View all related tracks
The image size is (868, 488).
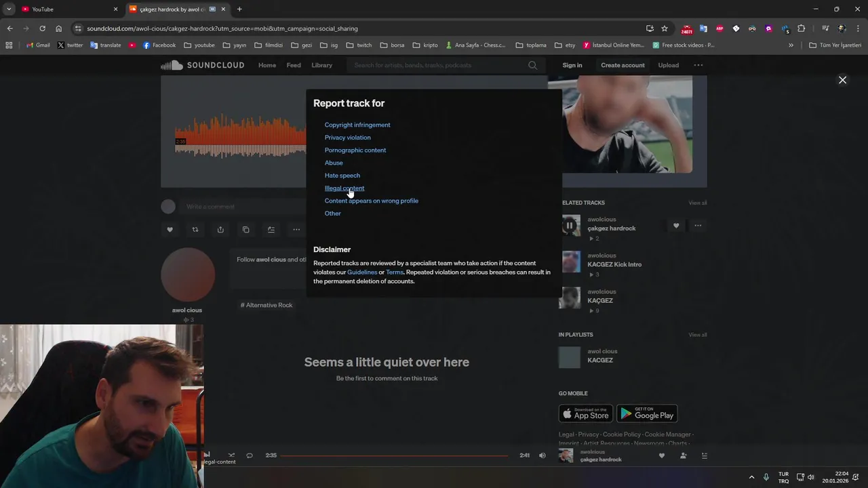[x=698, y=203]
